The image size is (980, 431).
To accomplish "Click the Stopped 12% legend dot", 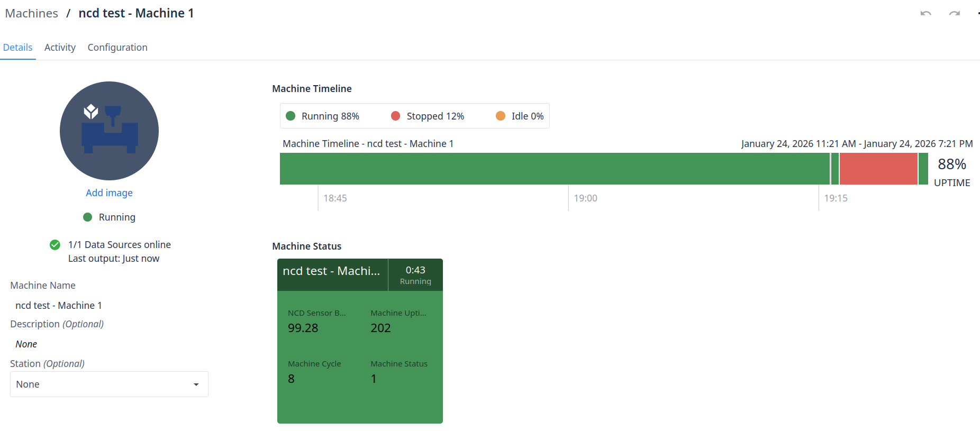I will [395, 116].
